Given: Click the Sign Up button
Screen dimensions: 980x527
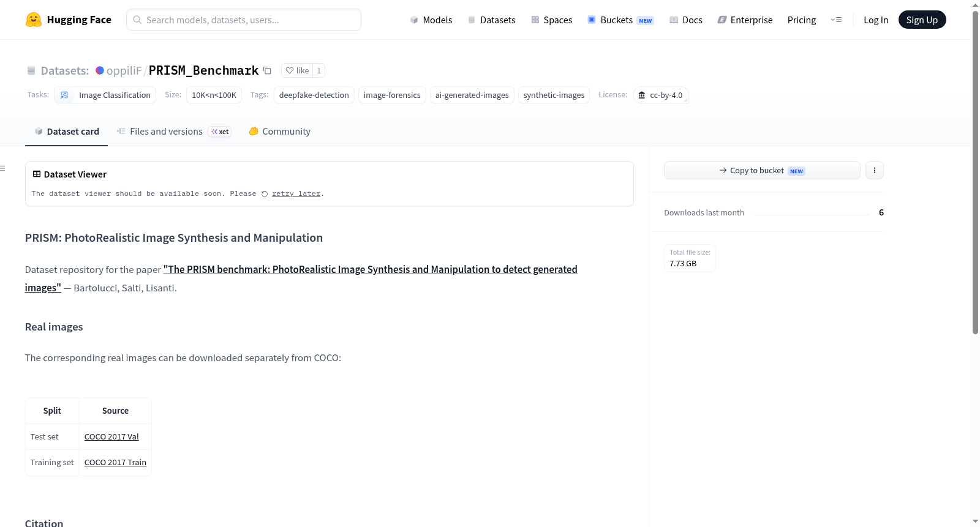Looking at the screenshot, I should 922,20.
